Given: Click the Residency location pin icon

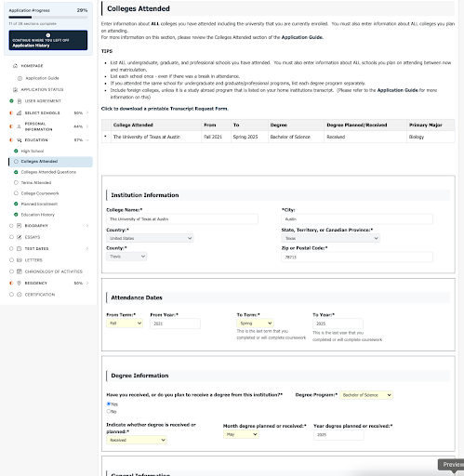Looking at the screenshot, I should [20, 283].
